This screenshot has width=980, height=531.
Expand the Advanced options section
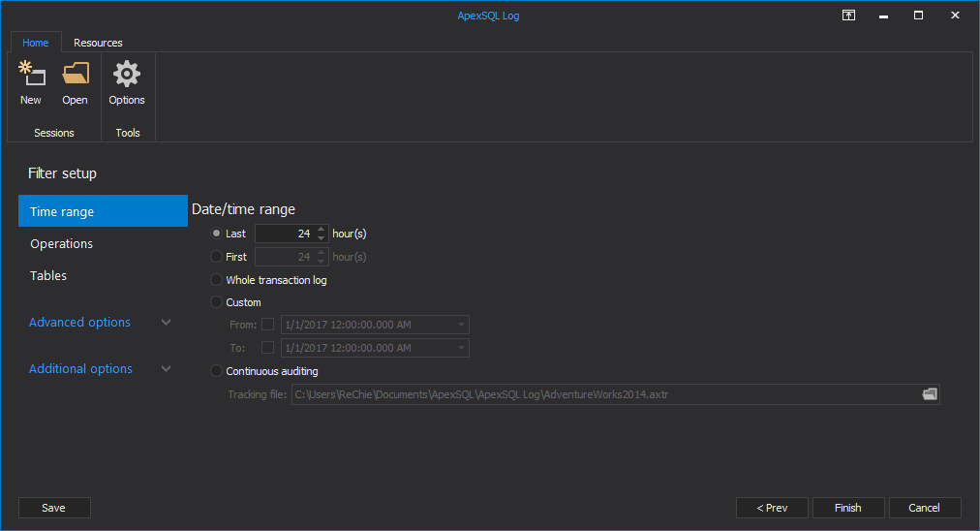coord(166,323)
